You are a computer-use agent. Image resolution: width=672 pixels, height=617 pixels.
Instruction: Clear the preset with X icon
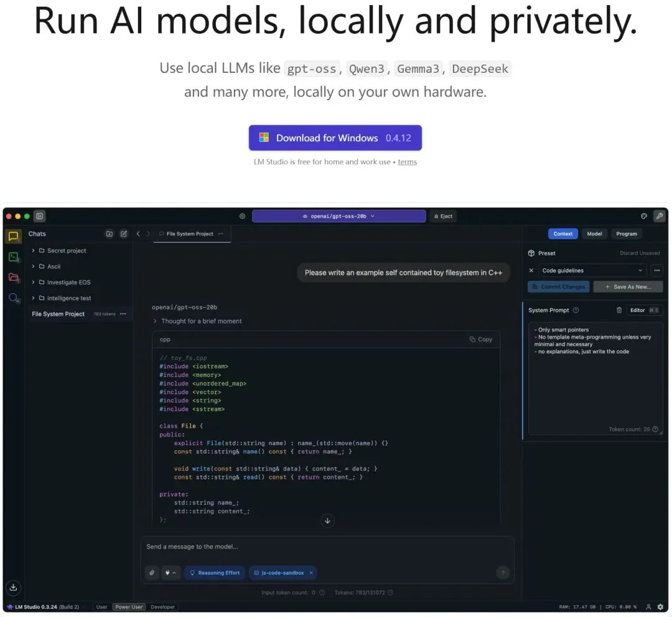pos(531,270)
